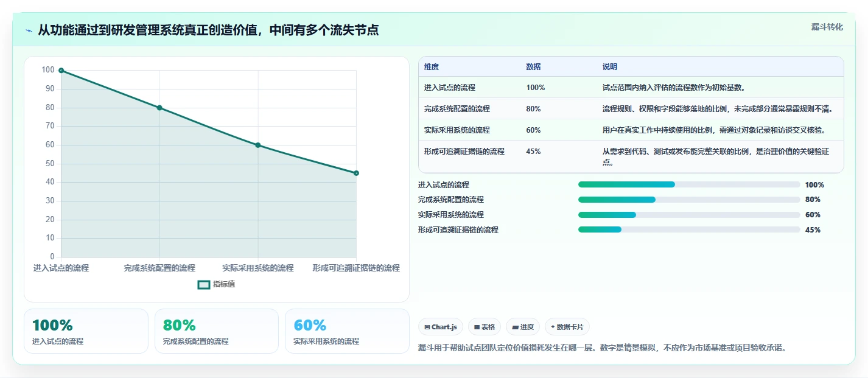Click the 45% value in the table

(533, 152)
